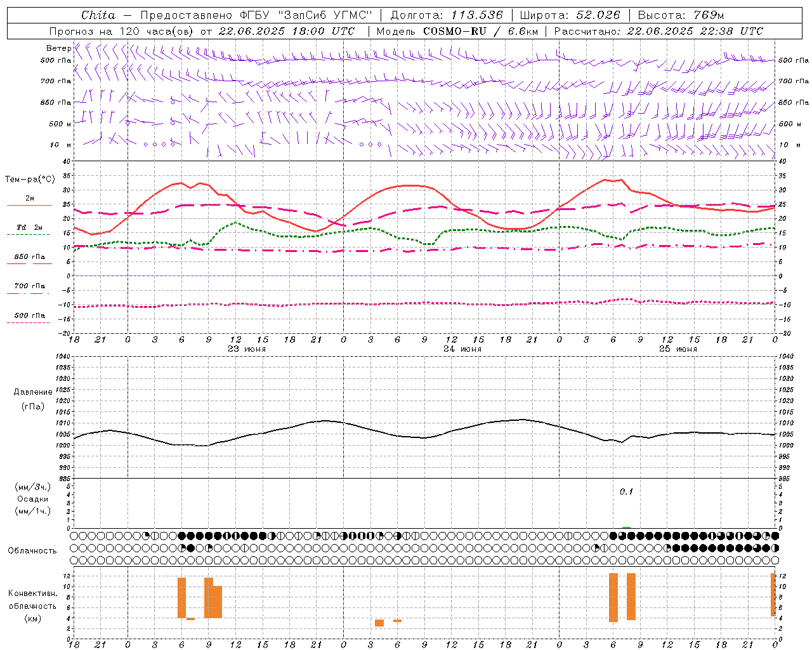Screen dimensions: 812x650
Task: Click the Широта: 52.026 value
Action: [x=570, y=15]
